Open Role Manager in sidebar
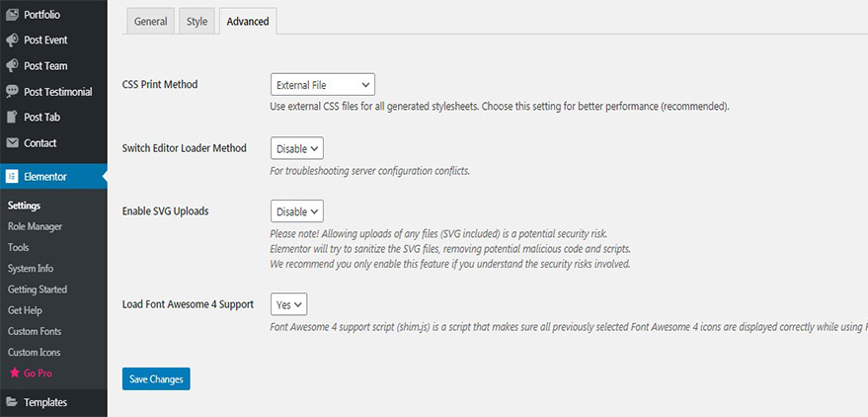This screenshot has width=868, height=417. [35, 227]
